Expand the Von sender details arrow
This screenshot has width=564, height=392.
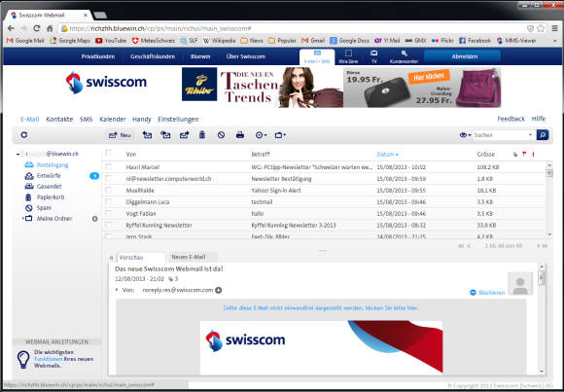click(x=117, y=290)
